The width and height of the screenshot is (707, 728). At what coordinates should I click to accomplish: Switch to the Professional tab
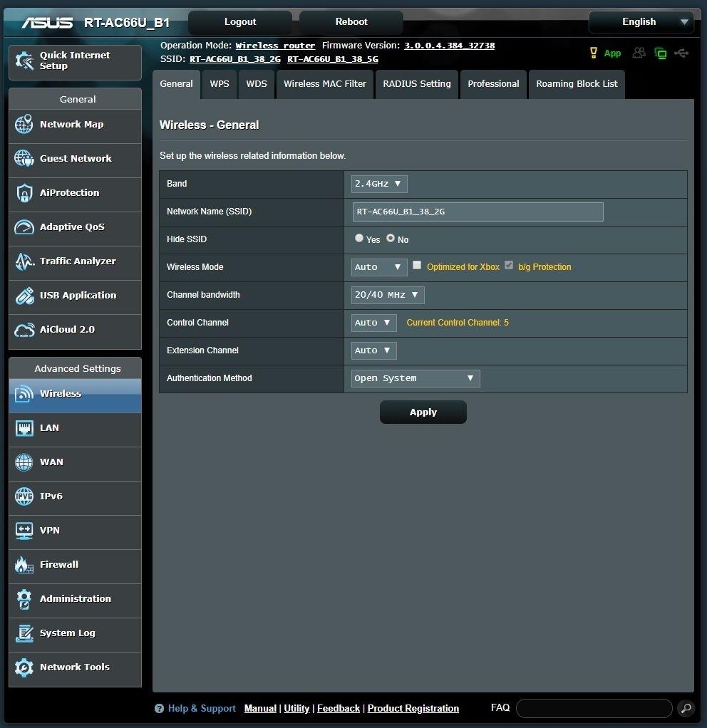coord(493,84)
